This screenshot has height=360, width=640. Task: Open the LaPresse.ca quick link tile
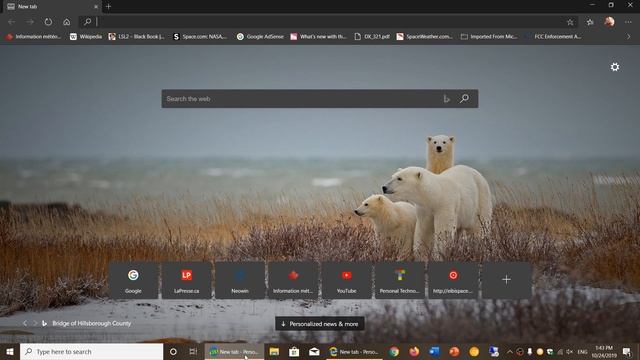pyautogui.click(x=187, y=281)
